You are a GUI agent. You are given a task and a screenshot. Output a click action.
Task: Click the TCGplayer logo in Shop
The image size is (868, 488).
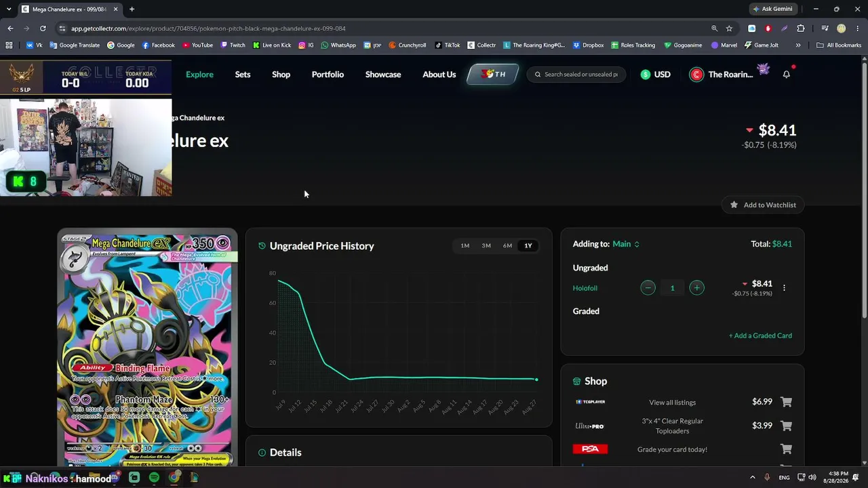[590, 402]
